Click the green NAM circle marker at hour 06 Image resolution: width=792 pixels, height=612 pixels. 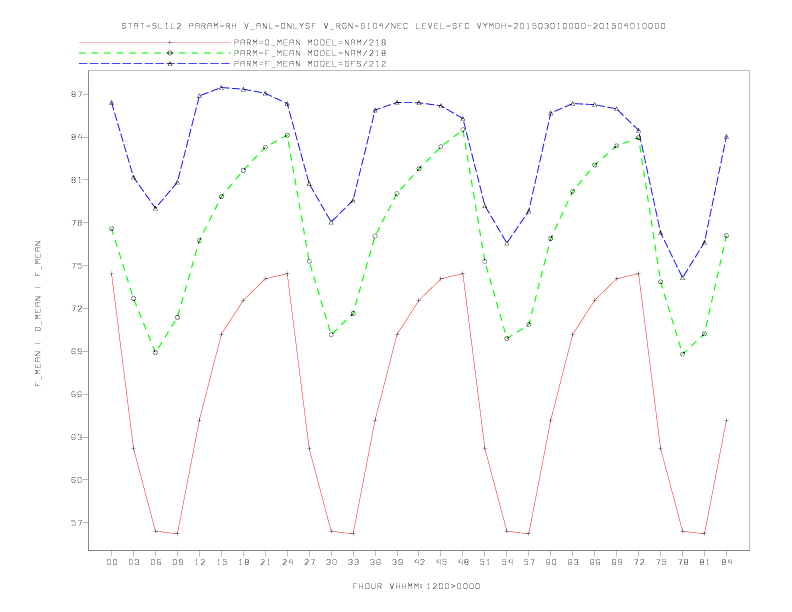point(156,352)
